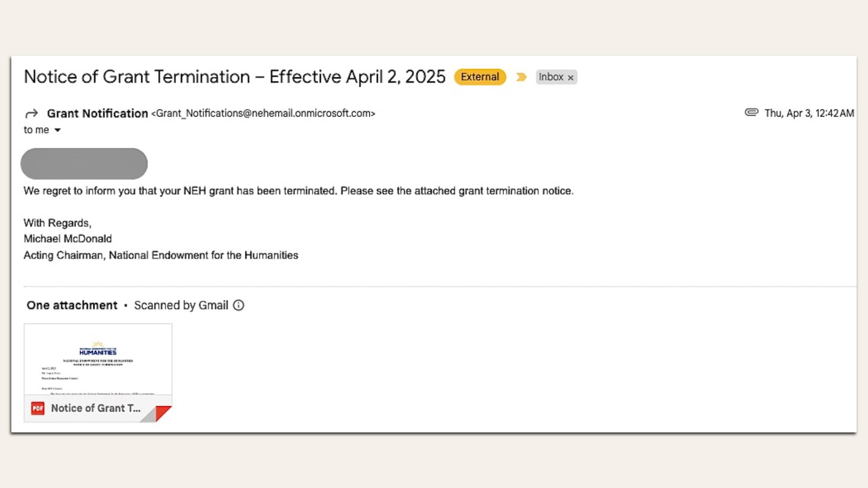Click the forward arrow icon beside sender name
This screenshot has width=868, height=488.
(x=32, y=113)
